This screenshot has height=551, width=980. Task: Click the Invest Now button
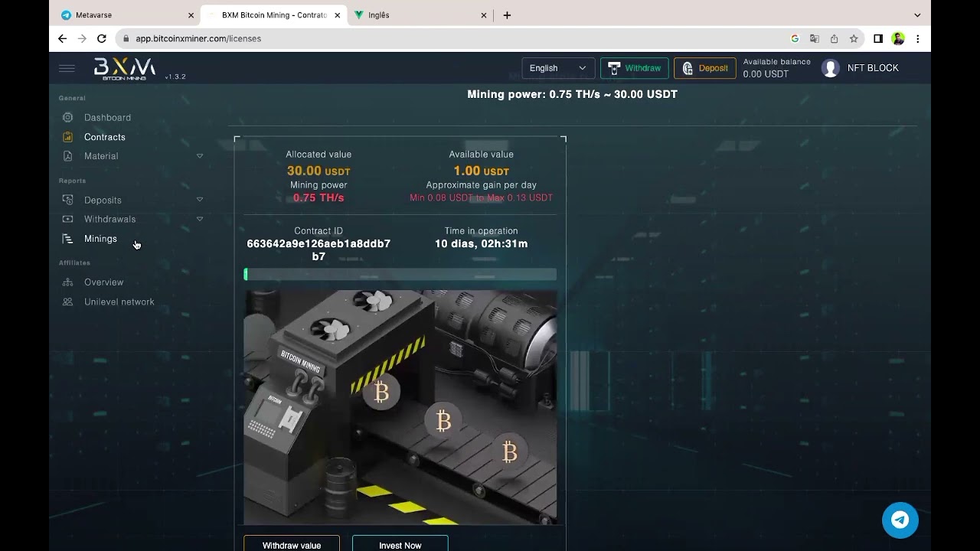[400, 543]
